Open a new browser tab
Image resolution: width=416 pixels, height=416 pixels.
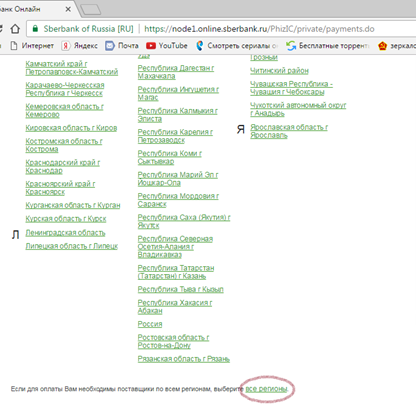coord(91,9)
